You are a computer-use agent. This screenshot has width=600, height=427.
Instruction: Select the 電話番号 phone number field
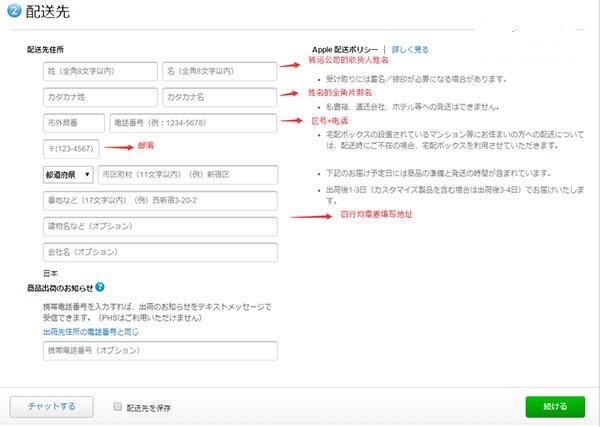[192, 122]
